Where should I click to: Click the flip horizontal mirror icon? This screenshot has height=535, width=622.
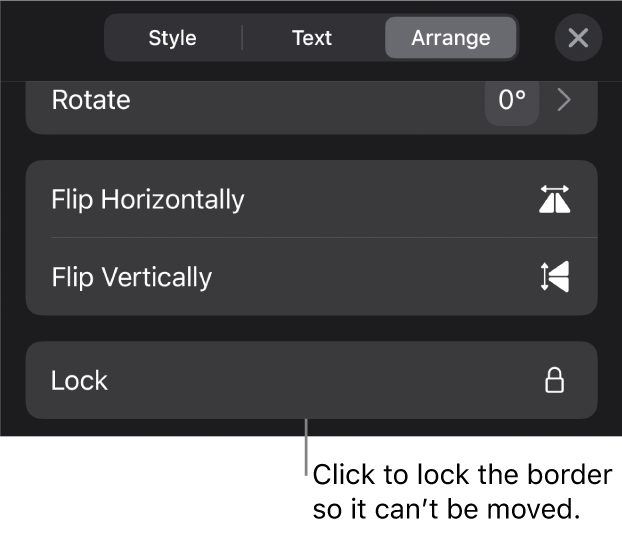(554, 200)
